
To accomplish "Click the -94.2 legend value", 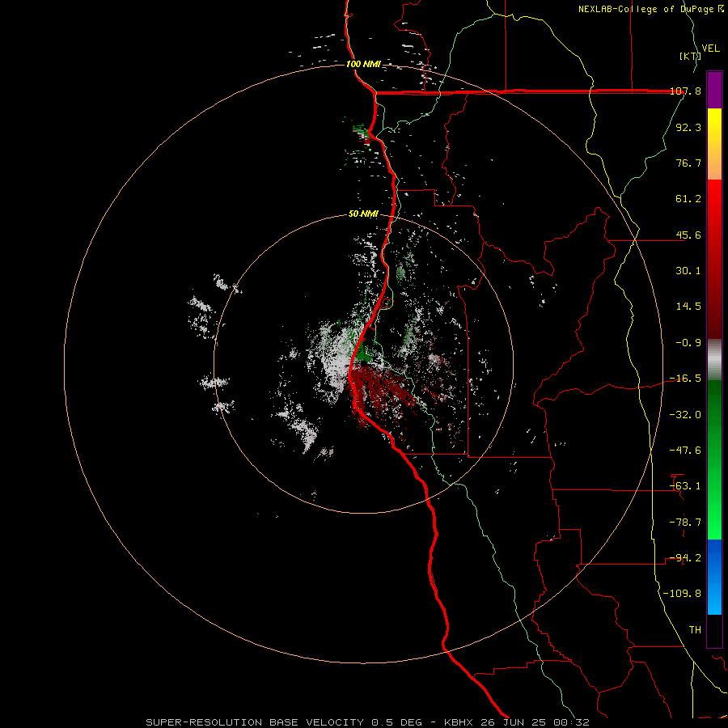I will 686,558.
